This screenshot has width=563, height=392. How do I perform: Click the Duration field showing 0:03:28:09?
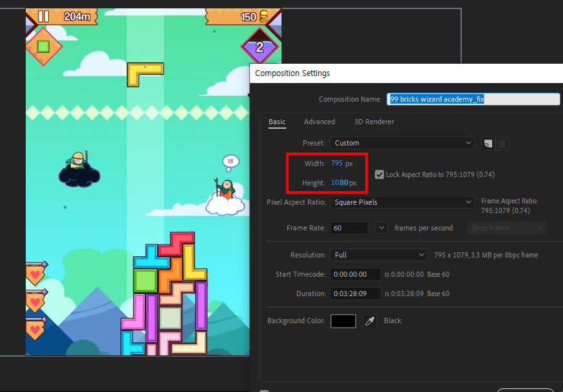point(356,294)
